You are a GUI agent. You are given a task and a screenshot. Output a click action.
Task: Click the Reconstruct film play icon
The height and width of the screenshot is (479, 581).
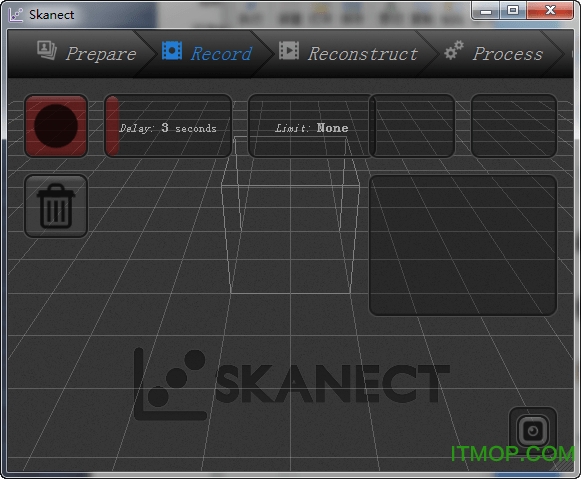point(289,50)
